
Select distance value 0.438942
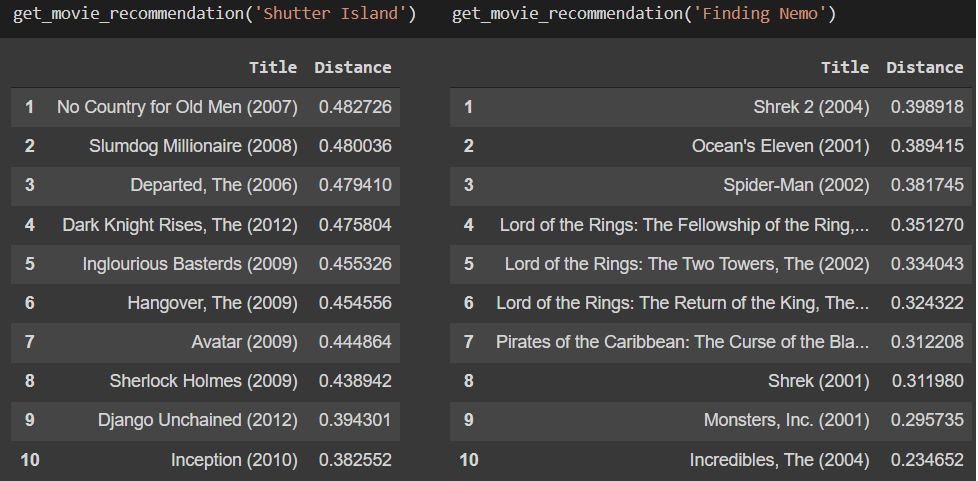click(x=356, y=381)
